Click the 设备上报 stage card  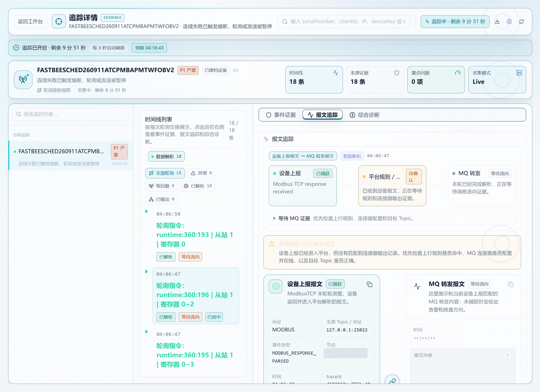pos(302,186)
